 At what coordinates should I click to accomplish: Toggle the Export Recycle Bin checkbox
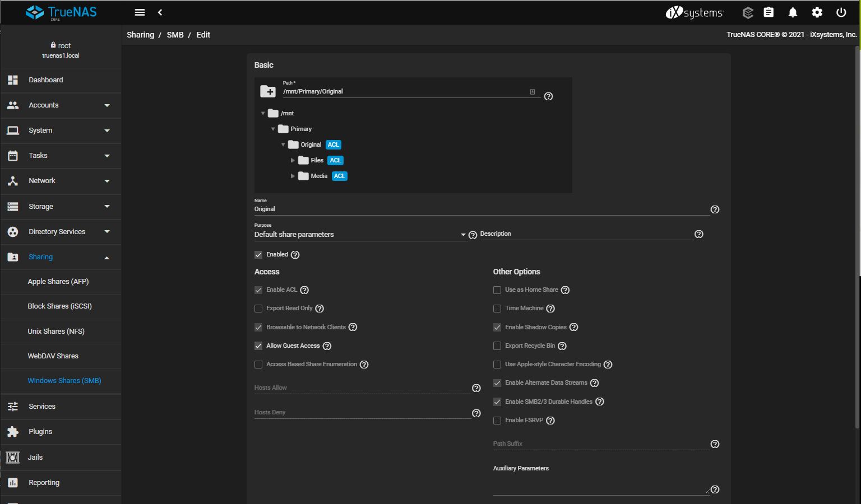(x=497, y=346)
